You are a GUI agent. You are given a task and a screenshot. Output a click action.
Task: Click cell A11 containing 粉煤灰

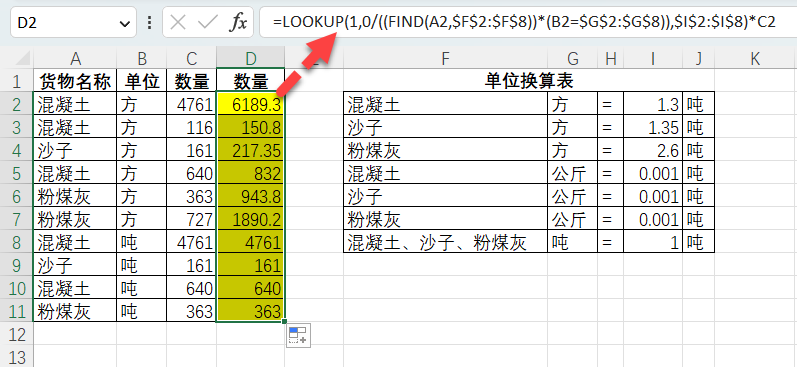[75, 311]
